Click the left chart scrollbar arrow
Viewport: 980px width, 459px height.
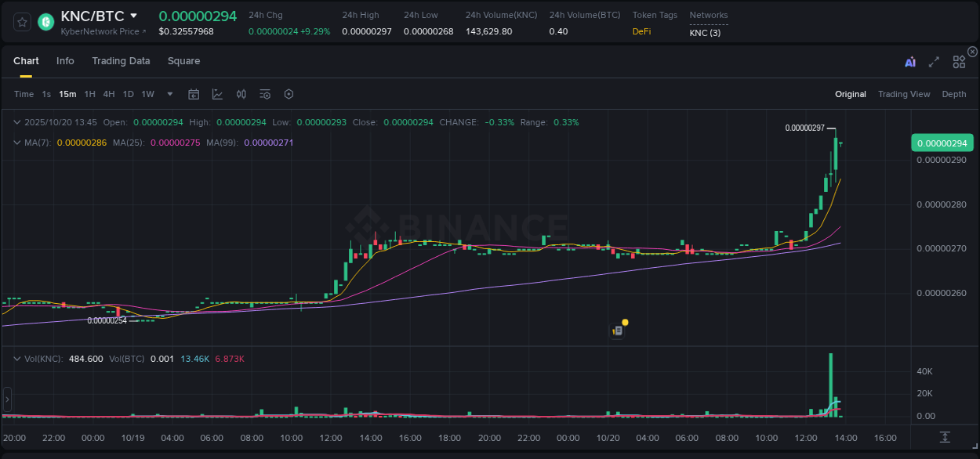pos(6,400)
